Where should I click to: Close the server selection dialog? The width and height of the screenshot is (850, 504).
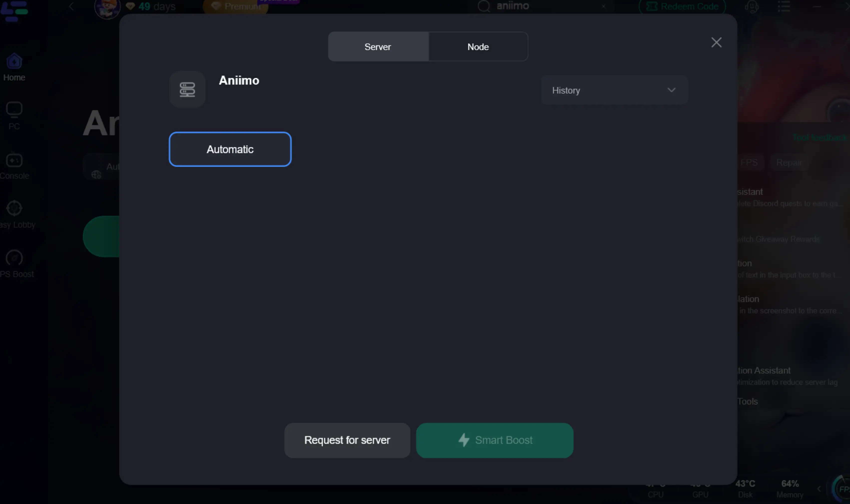716,42
